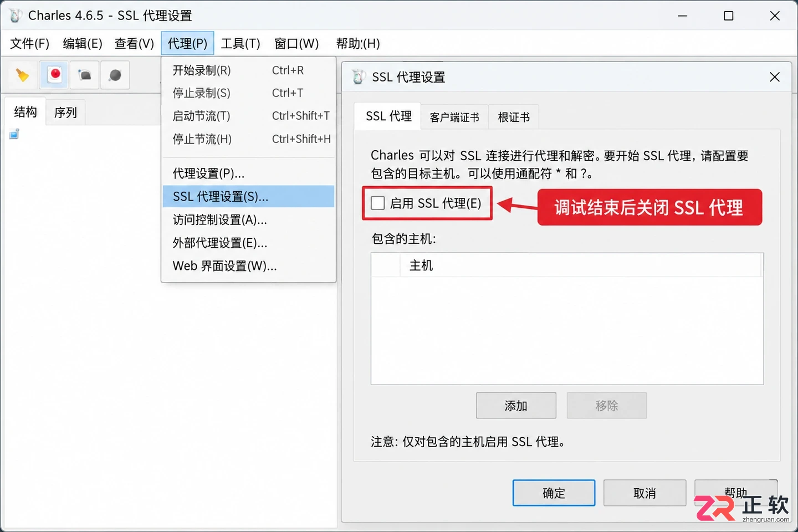Open 访问控制设置(A)... menu entry
Screen dimensions: 798x532
249,220
